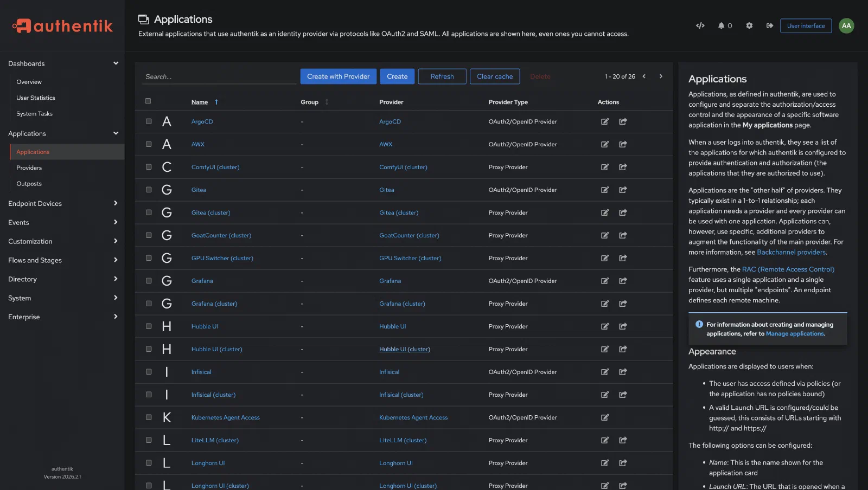Edit the Grafana (cluster) application
The width and height of the screenshot is (868, 490).
coord(605,304)
